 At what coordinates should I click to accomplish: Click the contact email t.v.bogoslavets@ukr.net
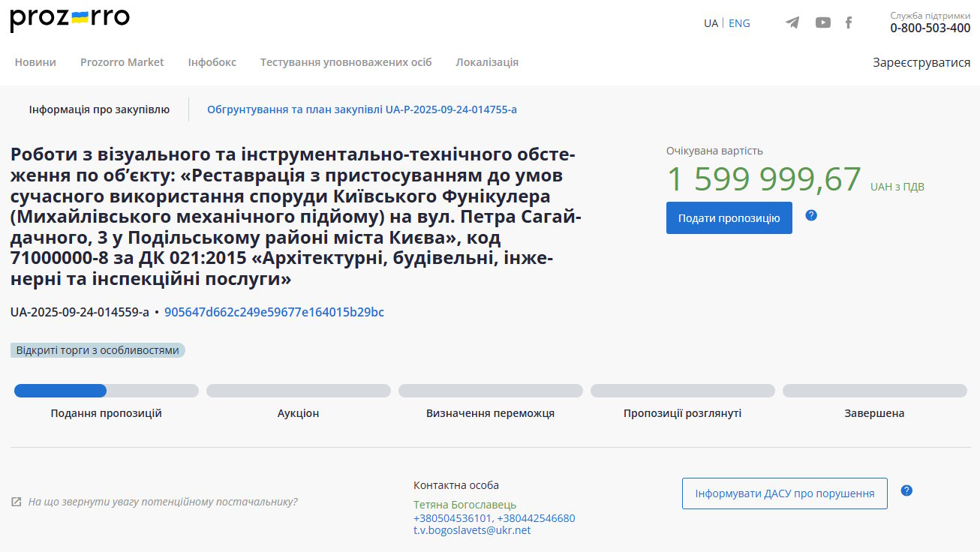pyautogui.click(x=472, y=530)
